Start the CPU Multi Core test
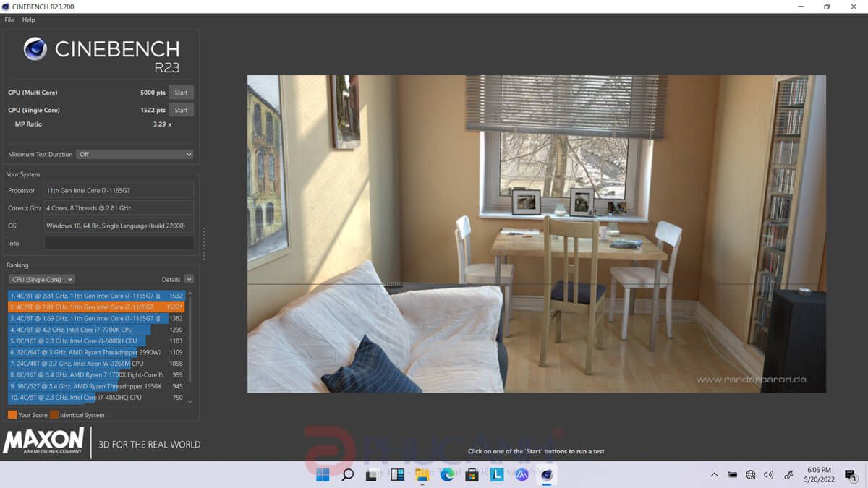Image resolution: width=868 pixels, height=488 pixels. 181,93
